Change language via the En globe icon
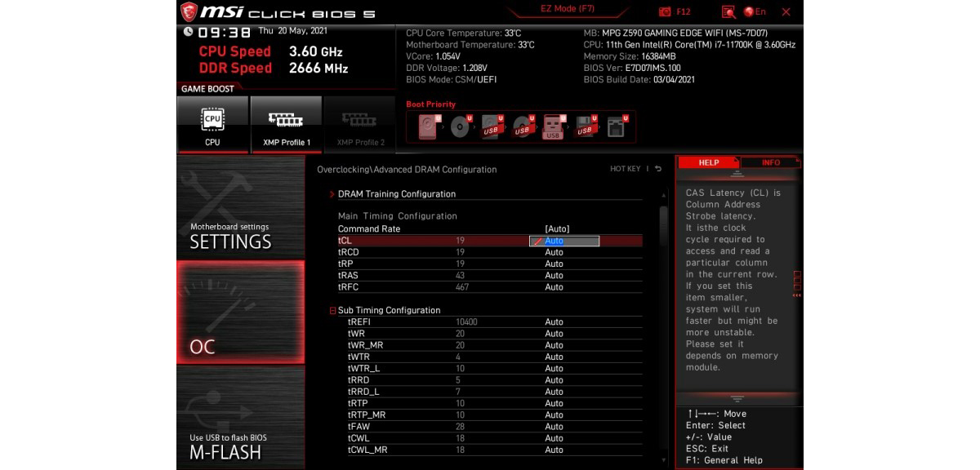This screenshot has width=980, height=470. (755, 11)
